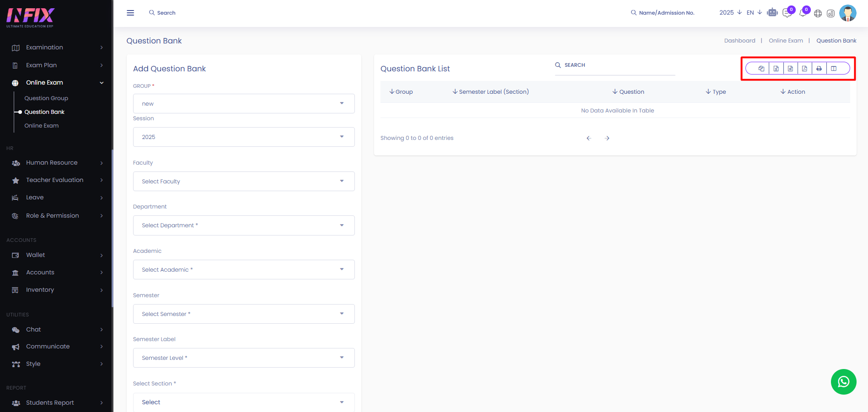Select Question Bank submenu item
Image resolution: width=868 pixels, height=412 pixels.
click(44, 112)
